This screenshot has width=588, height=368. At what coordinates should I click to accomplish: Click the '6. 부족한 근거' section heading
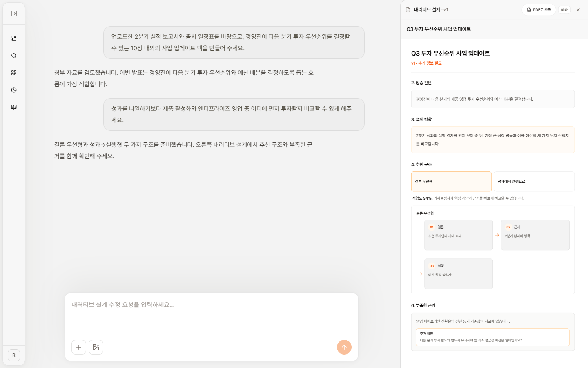pos(423,305)
